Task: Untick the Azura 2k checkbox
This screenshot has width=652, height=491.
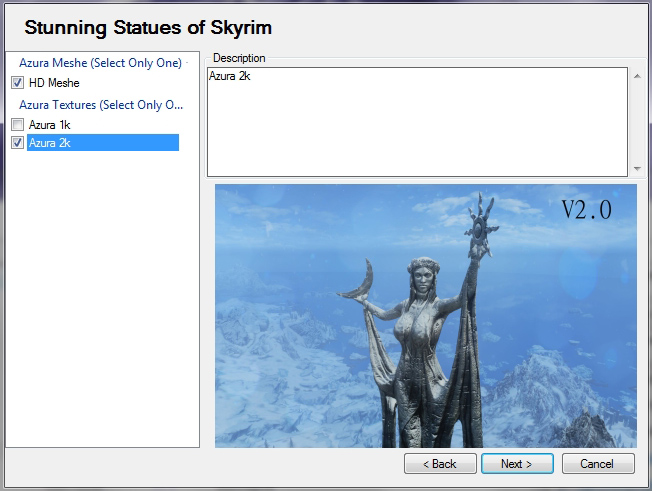Action: (x=17, y=143)
